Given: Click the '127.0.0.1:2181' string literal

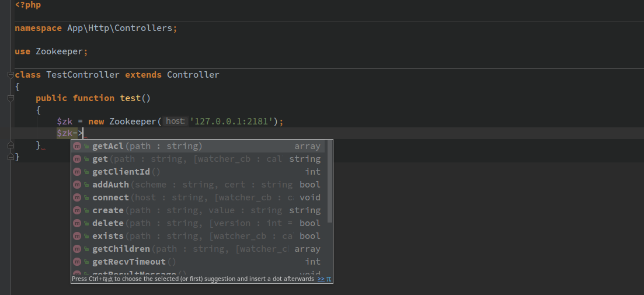Looking at the screenshot, I should tap(233, 122).
